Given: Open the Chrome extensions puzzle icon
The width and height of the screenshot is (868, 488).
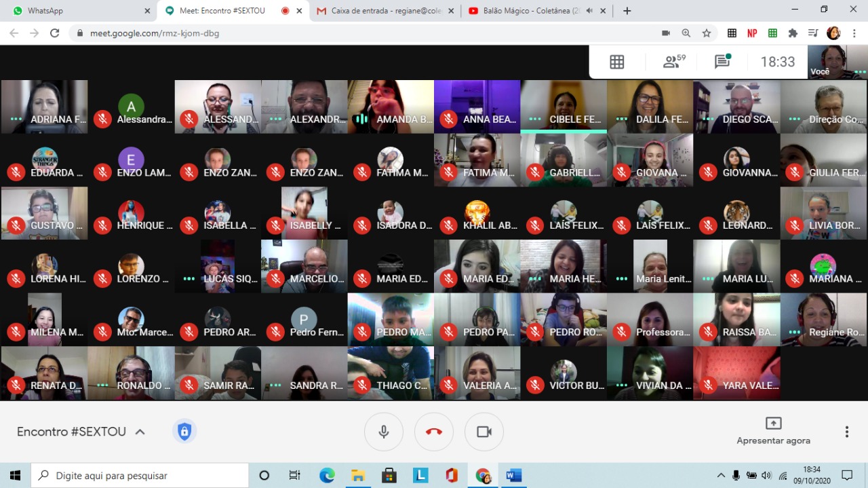Looking at the screenshot, I should pos(793,33).
